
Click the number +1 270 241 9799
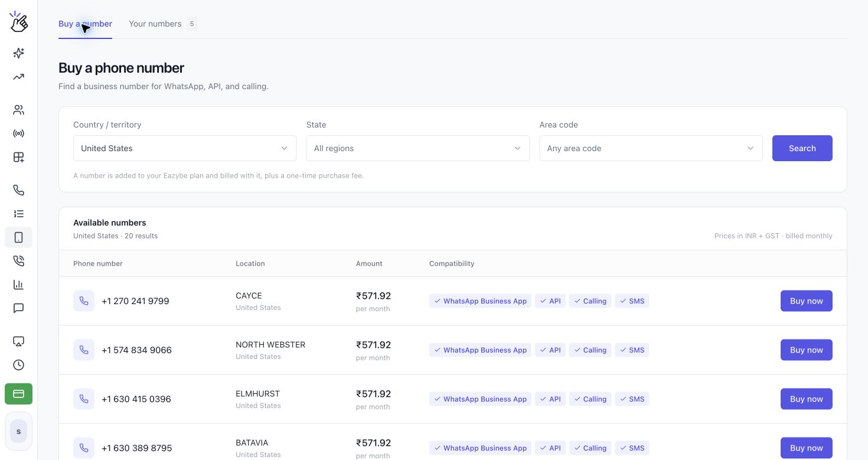coord(135,301)
